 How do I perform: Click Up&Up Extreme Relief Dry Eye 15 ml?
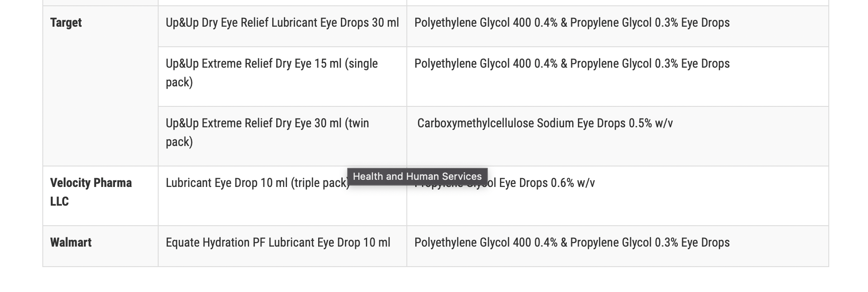(271, 64)
